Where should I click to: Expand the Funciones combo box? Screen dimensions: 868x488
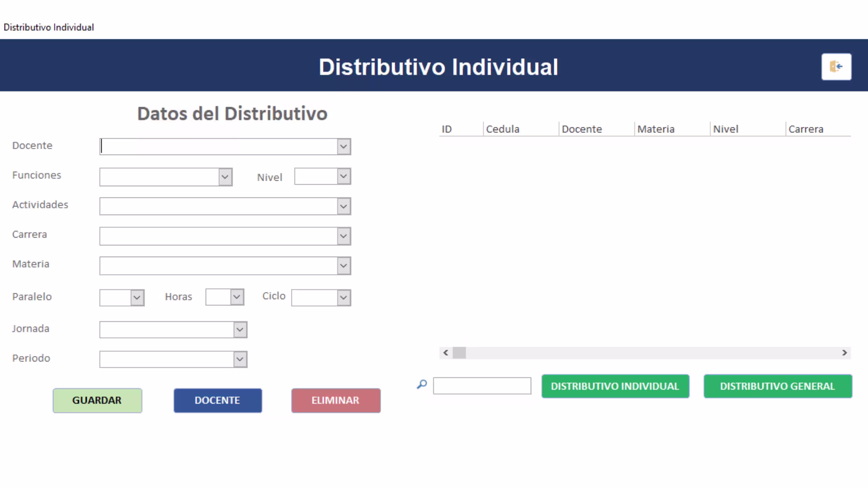pos(225,177)
